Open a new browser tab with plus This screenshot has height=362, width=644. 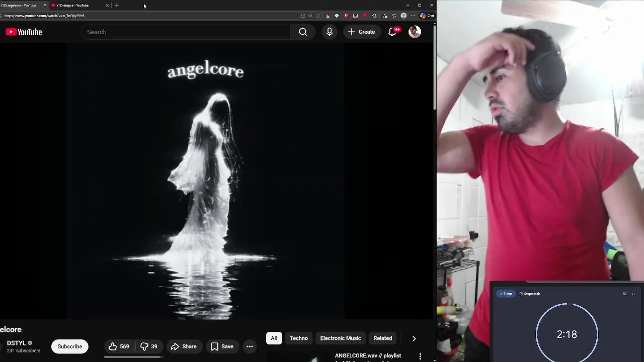[x=117, y=5]
